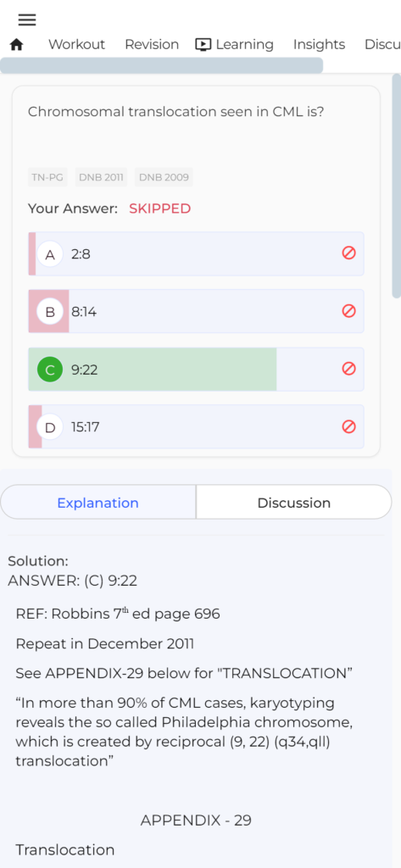Screen dimensions: 401x868
Task: Click the prohibit icon beside 8:14
Action: [348, 311]
